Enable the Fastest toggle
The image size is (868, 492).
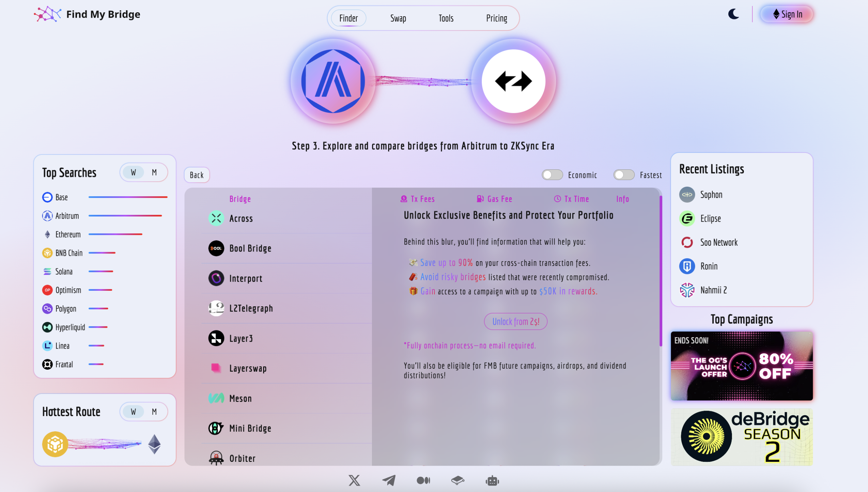click(x=624, y=175)
